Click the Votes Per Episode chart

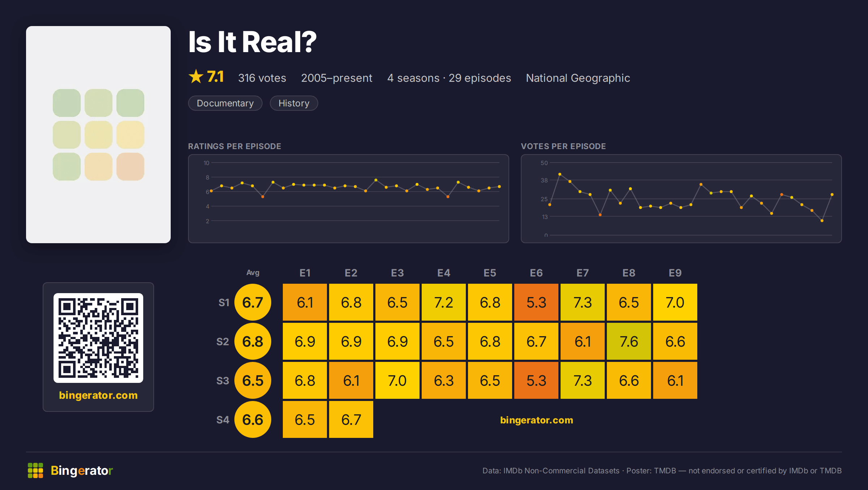coord(681,199)
